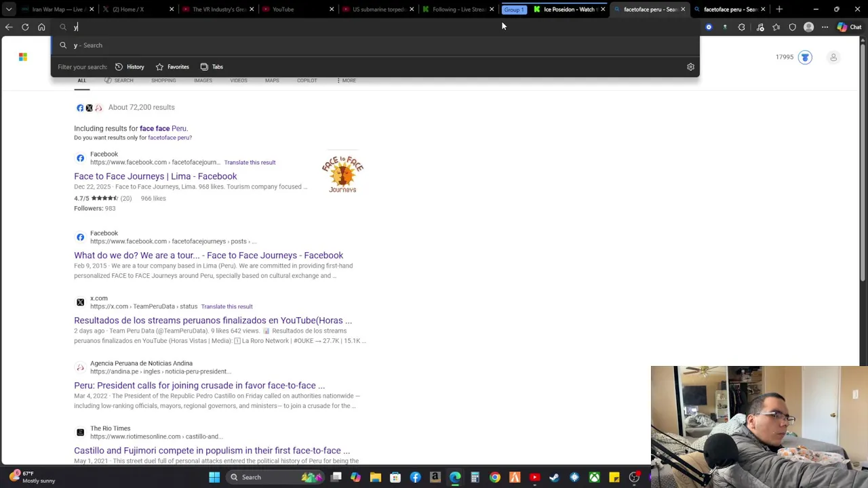Select the ALL search category
The height and width of the screenshot is (488, 868).
tap(81, 81)
